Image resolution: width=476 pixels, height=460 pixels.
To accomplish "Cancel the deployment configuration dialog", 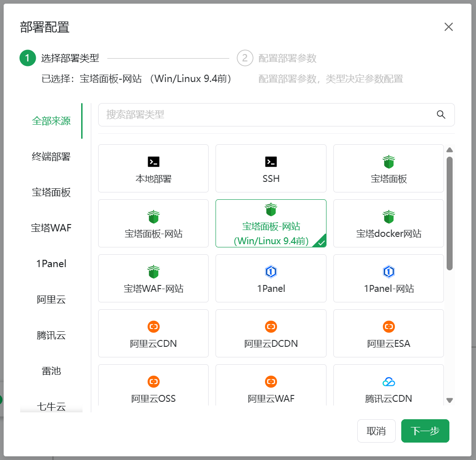I will click(376, 431).
